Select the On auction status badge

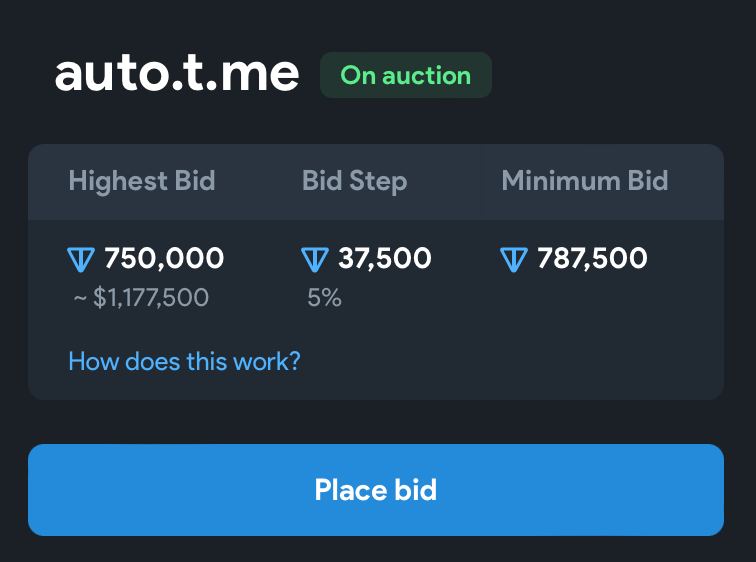[405, 75]
